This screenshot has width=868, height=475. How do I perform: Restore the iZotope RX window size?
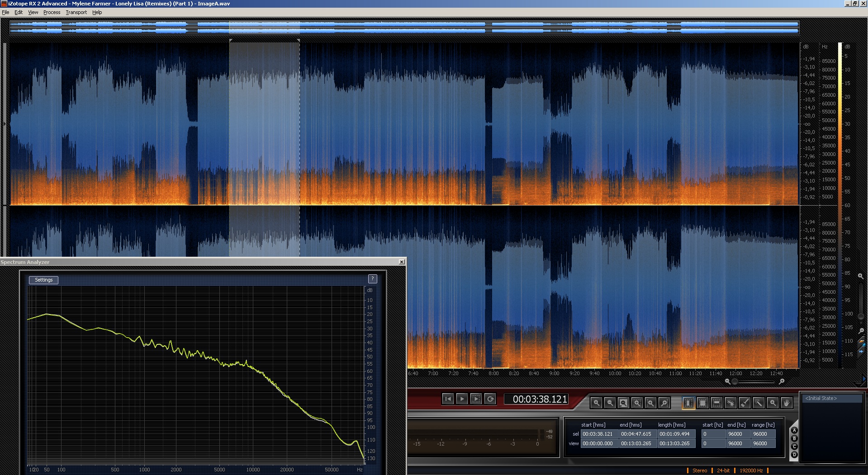(855, 4)
